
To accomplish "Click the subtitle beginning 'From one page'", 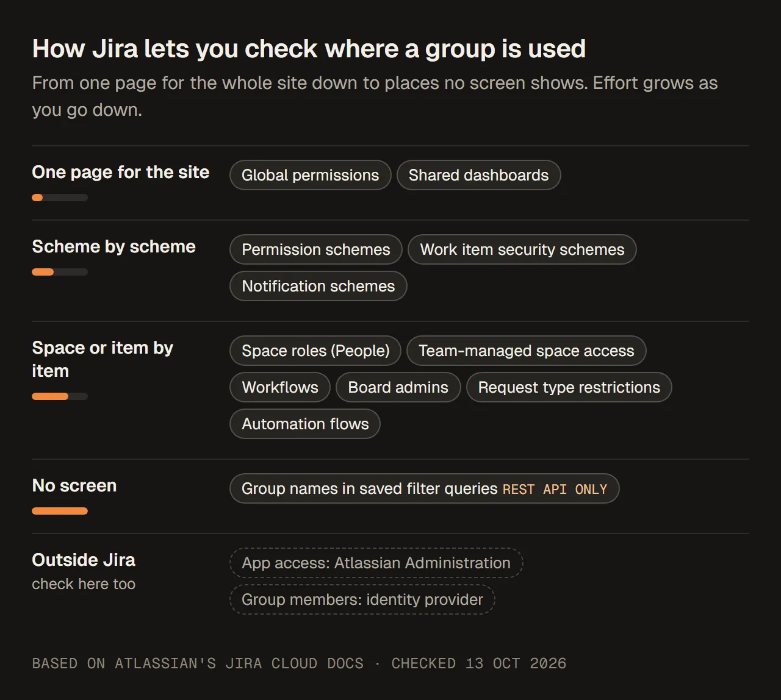I will [375, 96].
